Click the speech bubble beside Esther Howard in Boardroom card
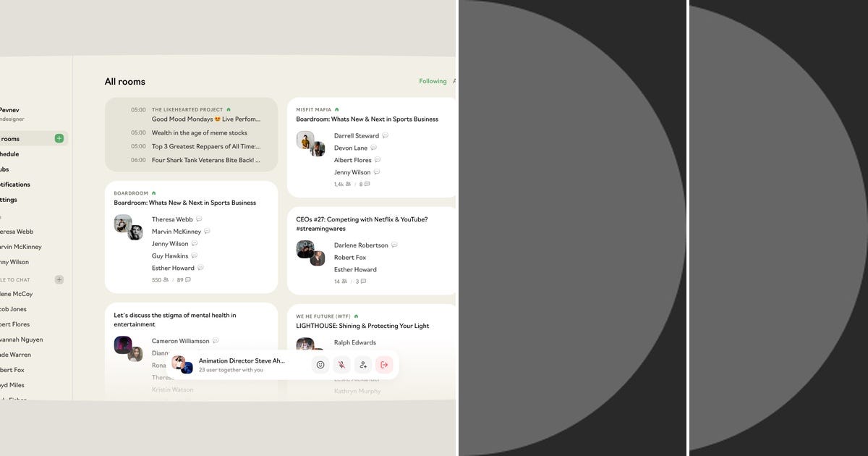The height and width of the screenshot is (456, 868). [200, 268]
